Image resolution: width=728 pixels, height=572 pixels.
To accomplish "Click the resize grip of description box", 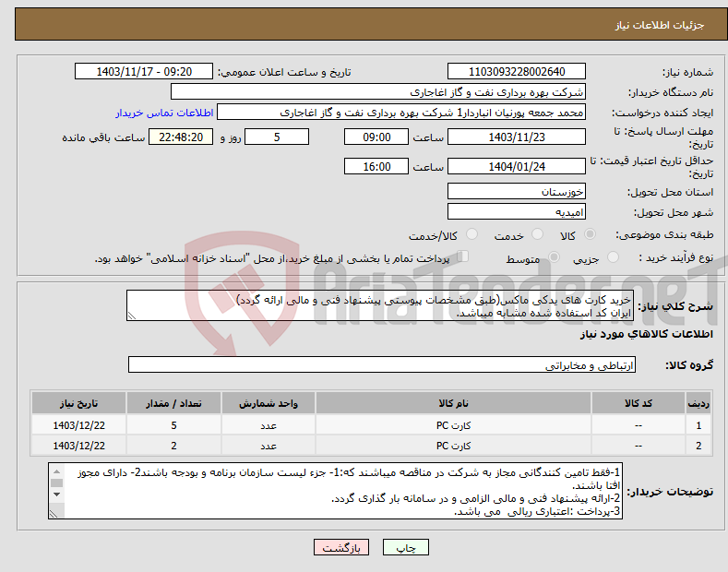I will click(x=132, y=316).
